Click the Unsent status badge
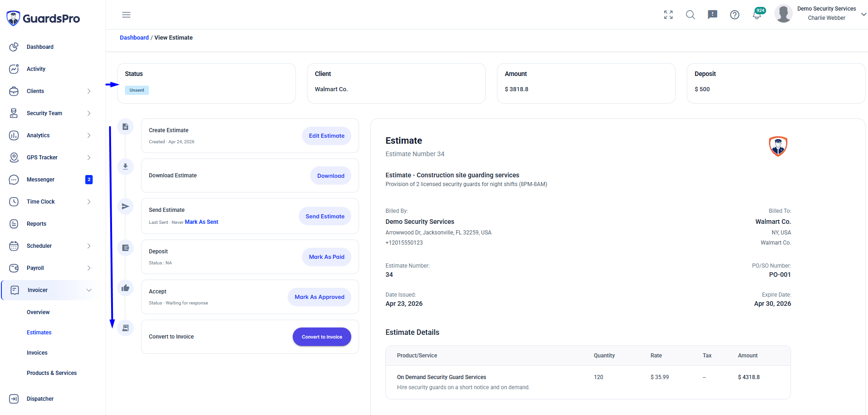The width and height of the screenshot is (868, 415). coord(137,90)
